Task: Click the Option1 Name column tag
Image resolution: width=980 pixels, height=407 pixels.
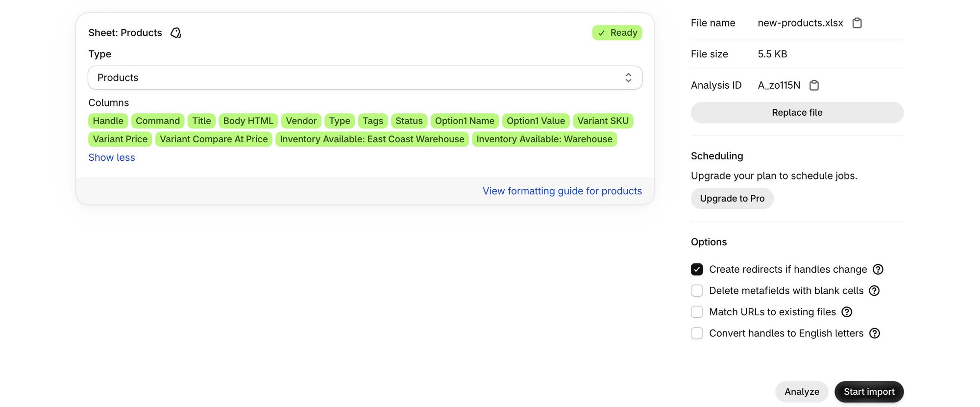Action: [x=465, y=121]
